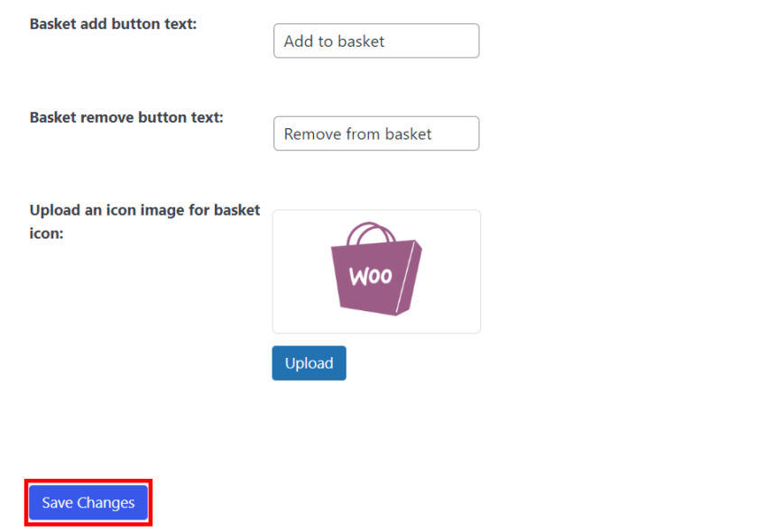The image size is (758, 532).
Task: Click the Woo lettering on the bag
Action: pos(370,276)
